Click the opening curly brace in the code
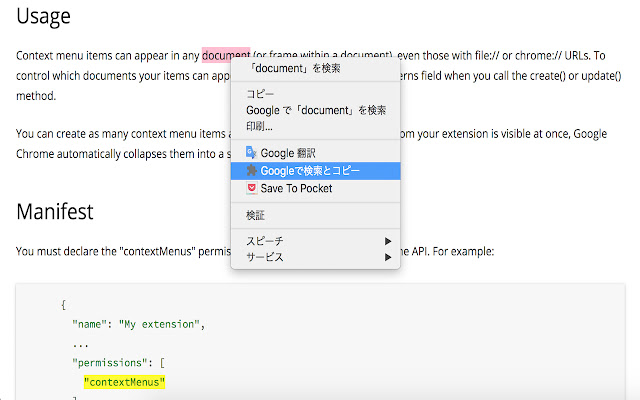 click(x=63, y=304)
